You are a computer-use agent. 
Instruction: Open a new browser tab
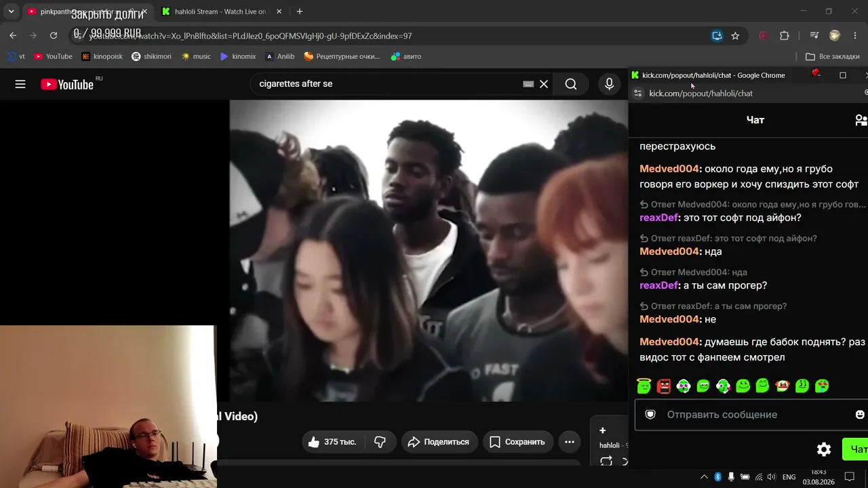coord(300,12)
